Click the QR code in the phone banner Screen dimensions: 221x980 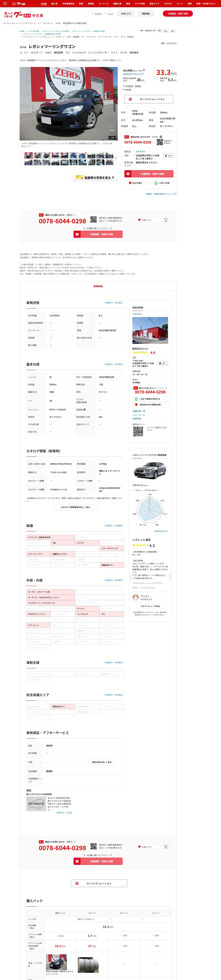(93, 220)
